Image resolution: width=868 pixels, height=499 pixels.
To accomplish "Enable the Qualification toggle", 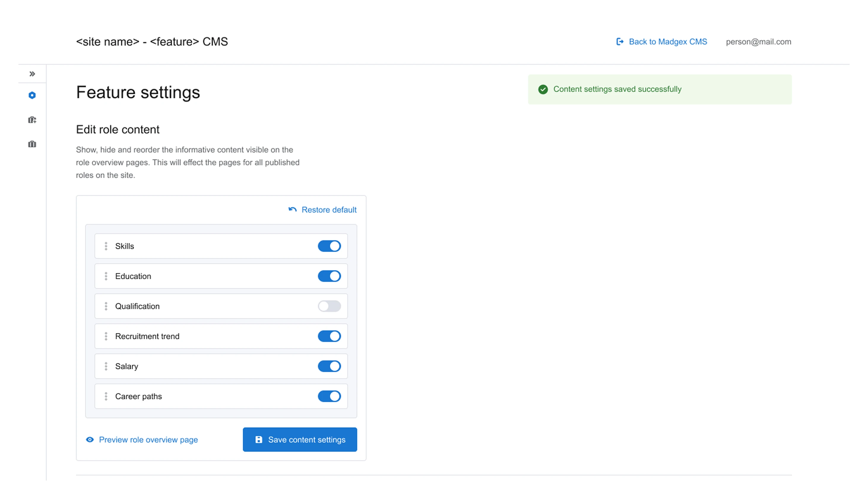I will click(x=329, y=306).
